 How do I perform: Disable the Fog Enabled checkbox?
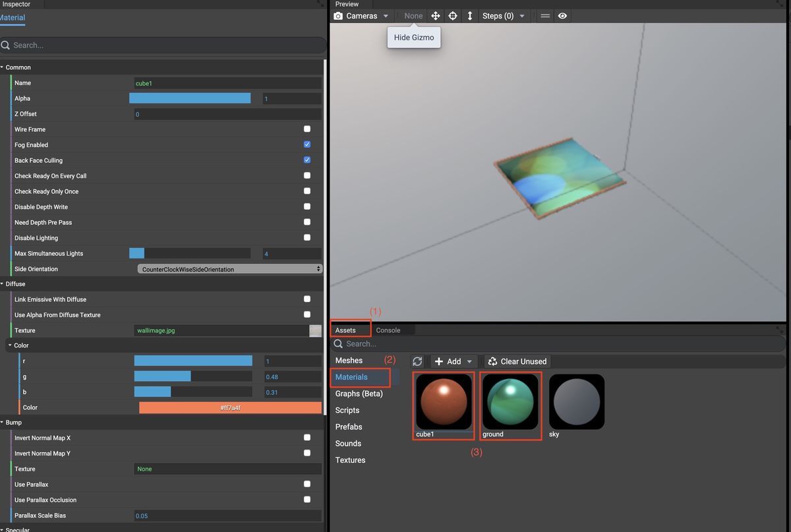point(306,144)
